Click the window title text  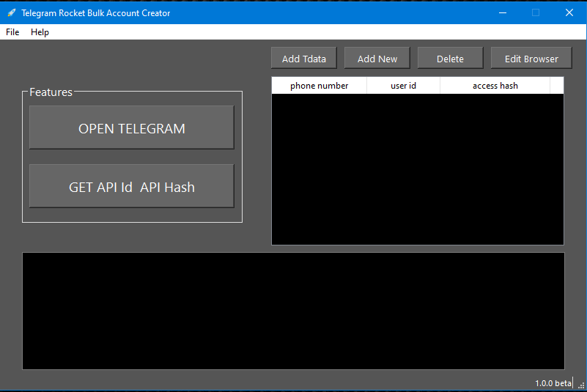pyautogui.click(x=96, y=13)
